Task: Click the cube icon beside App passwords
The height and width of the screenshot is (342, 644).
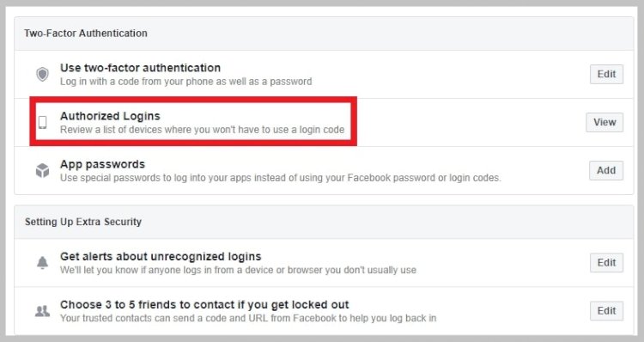Action: [x=42, y=170]
